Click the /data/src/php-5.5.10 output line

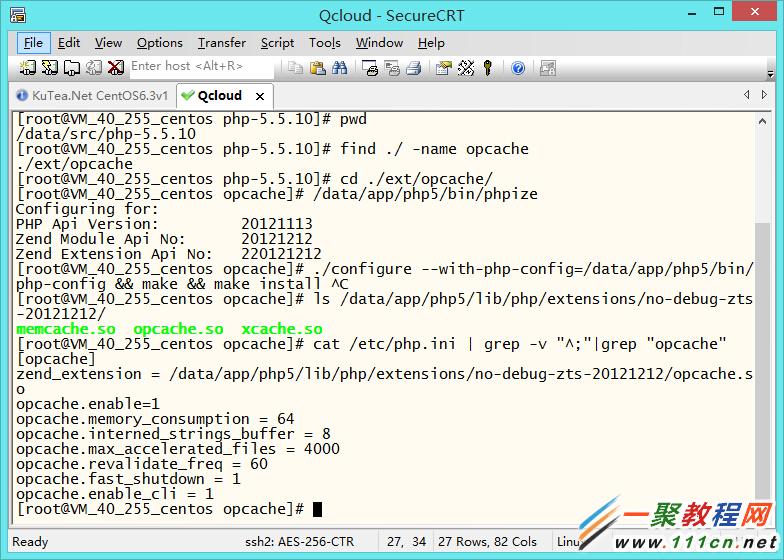(x=106, y=134)
